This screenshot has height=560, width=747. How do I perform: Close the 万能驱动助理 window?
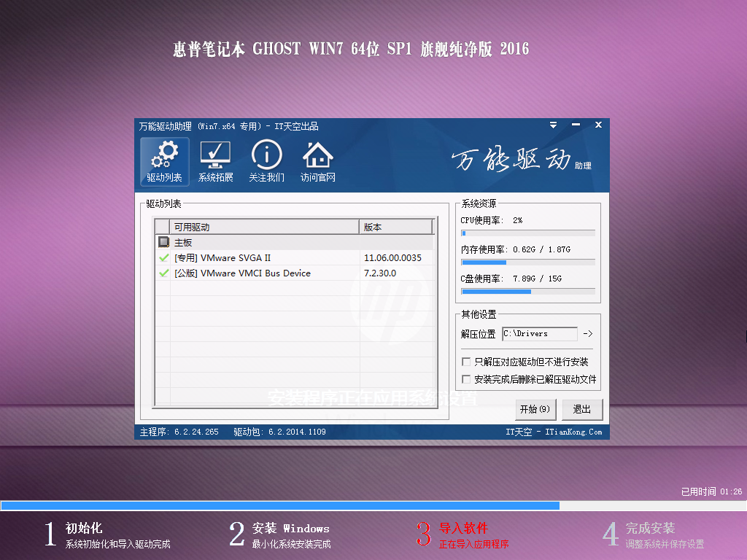(x=598, y=125)
